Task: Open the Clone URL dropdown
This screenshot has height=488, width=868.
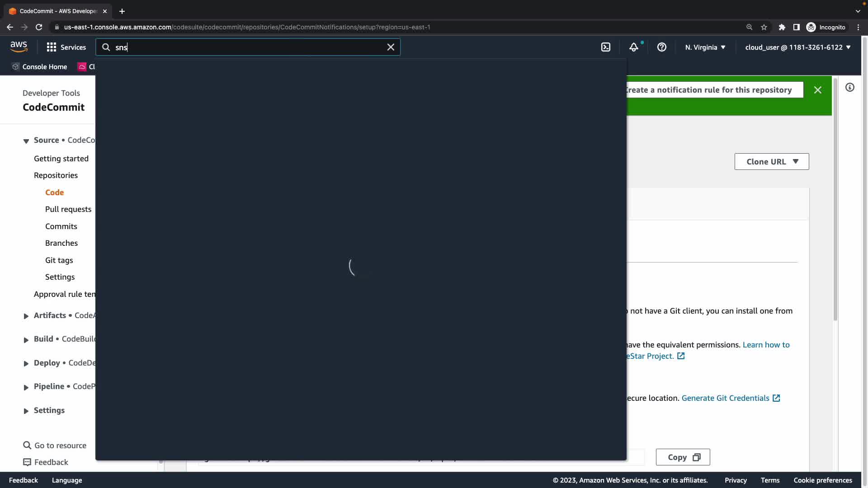Action: tap(771, 161)
